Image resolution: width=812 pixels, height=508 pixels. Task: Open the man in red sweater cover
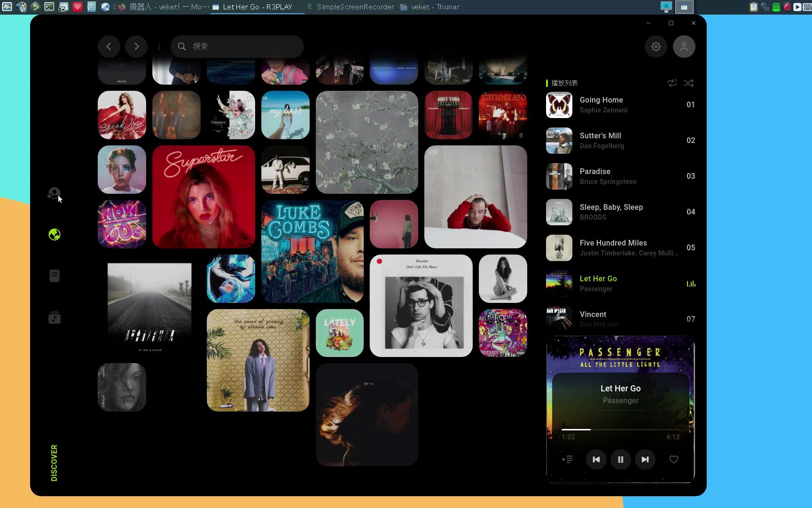coord(476,197)
